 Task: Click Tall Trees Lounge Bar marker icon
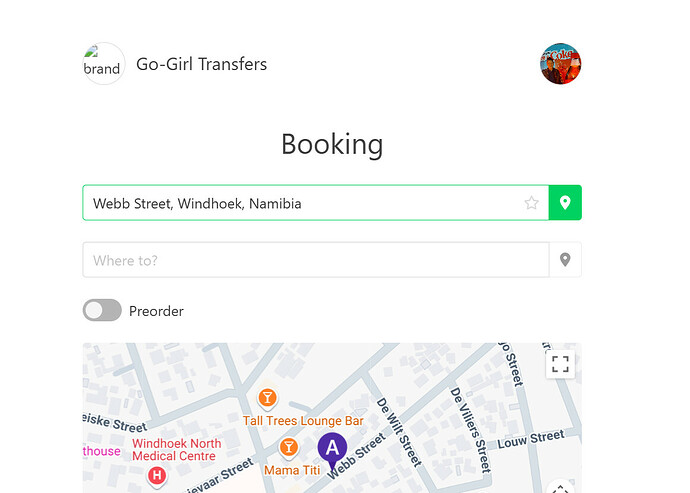pos(267,398)
